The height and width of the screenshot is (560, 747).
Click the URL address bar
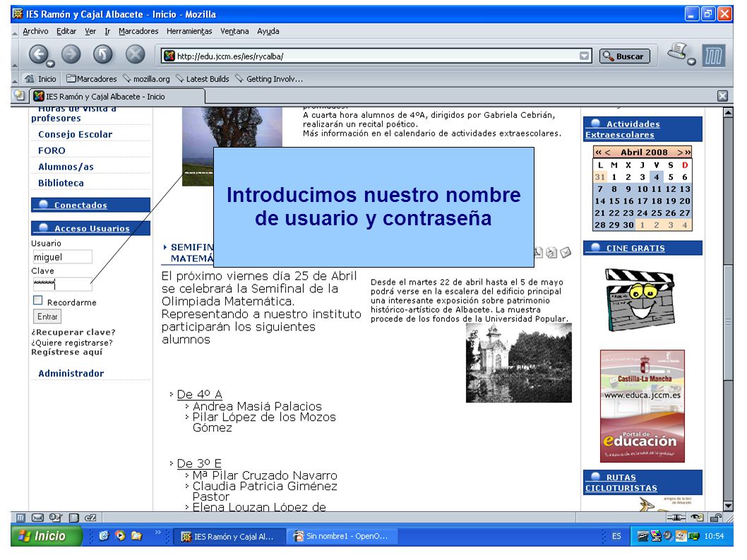coord(376,56)
